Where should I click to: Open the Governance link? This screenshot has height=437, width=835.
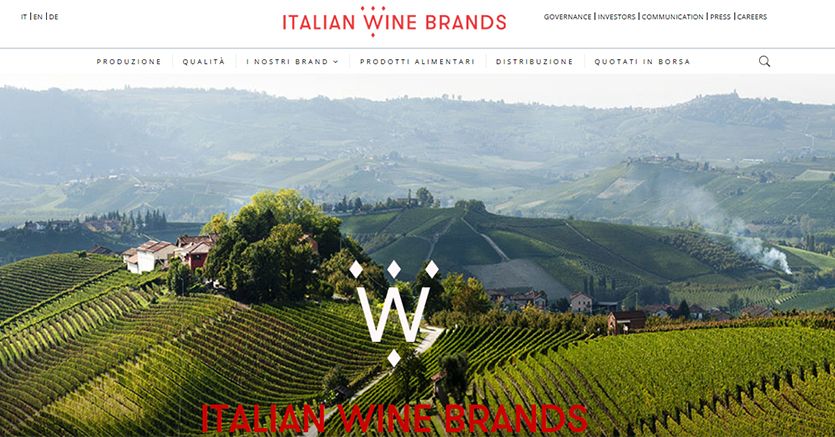pos(567,17)
